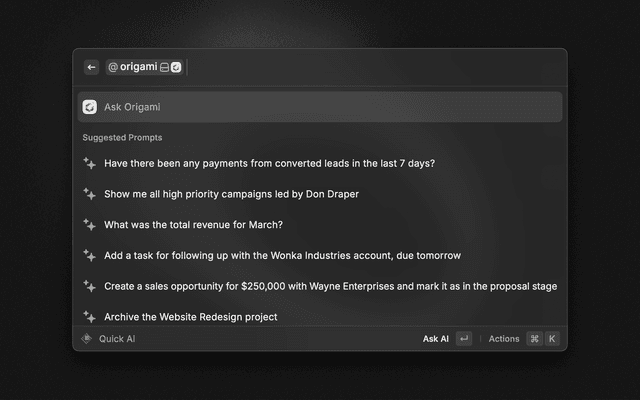
Task: Select the Ask Origami row
Action: (320, 107)
